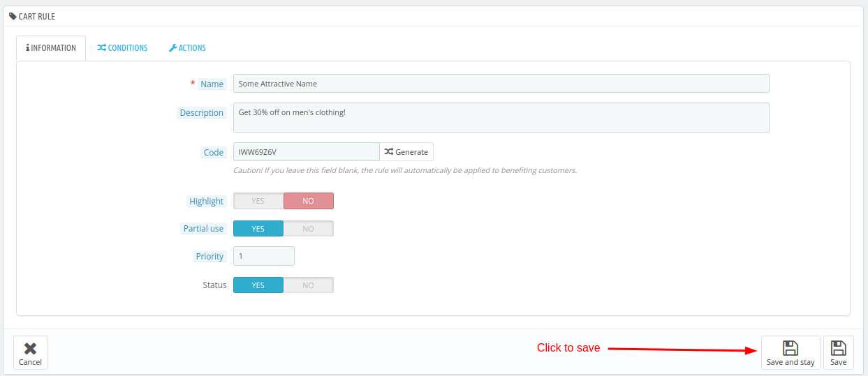
Task: Set Highlight to YES
Action: click(258, 201)
